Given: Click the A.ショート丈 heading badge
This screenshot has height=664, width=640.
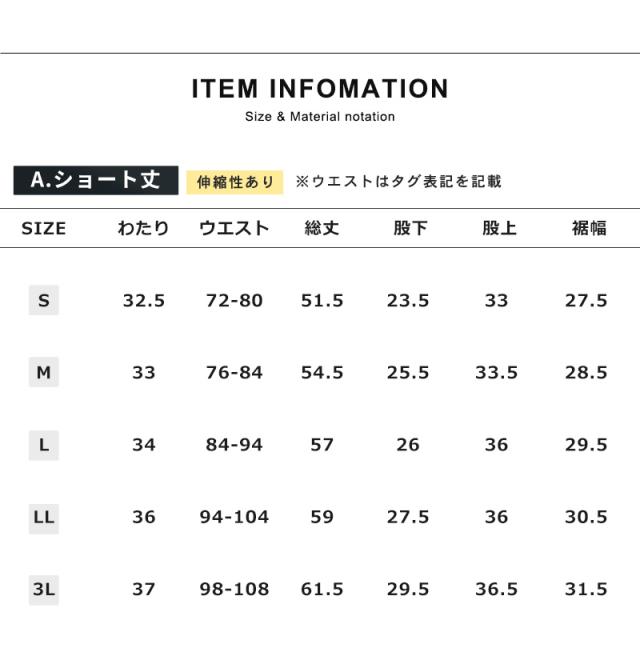Looking at the screenshot, I should click(96, 181).
